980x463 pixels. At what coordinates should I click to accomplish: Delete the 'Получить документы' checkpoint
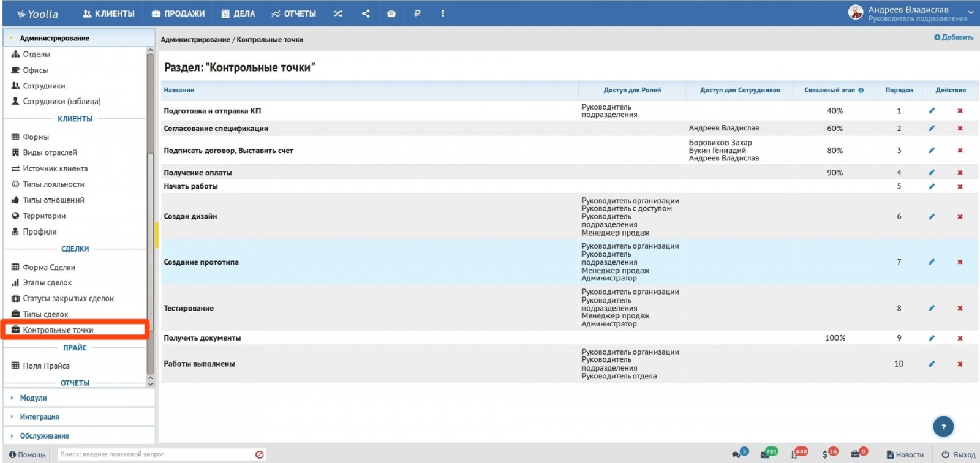pos(960,338)
